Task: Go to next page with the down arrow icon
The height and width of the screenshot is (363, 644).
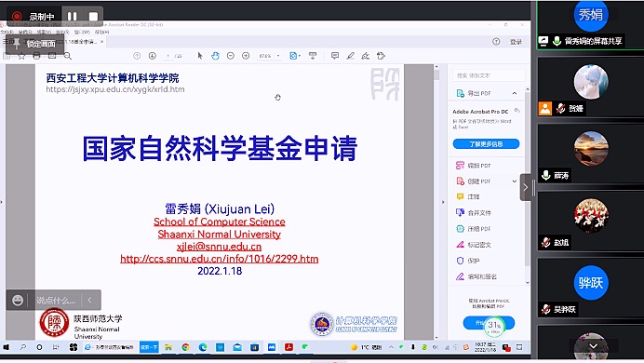Action: coord(153,56)
